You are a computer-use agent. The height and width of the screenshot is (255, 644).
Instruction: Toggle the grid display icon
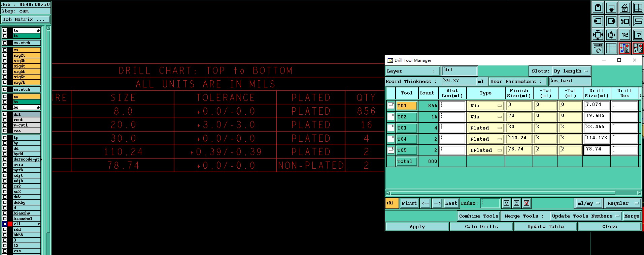click(x=611, y=48)
